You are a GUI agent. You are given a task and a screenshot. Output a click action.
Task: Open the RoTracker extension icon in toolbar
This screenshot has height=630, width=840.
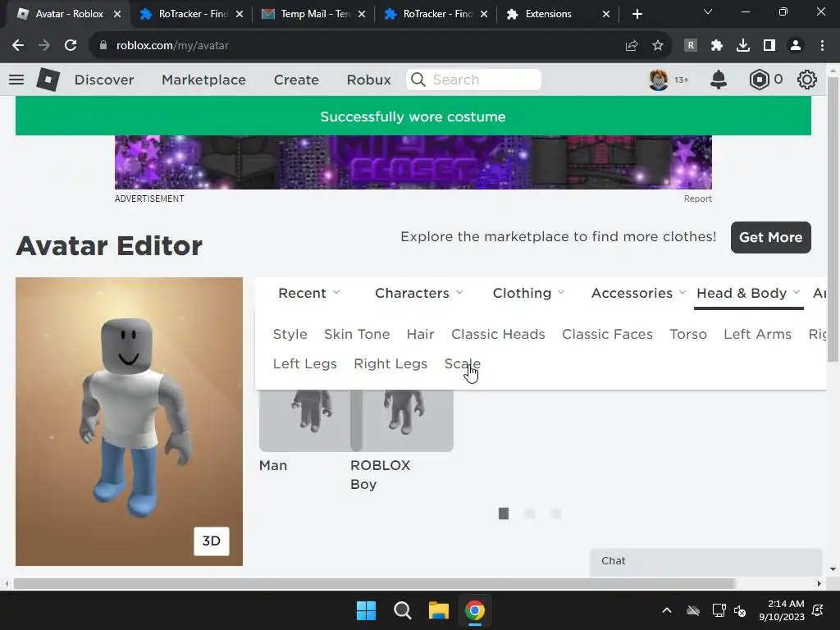click(x=691, y=46)
